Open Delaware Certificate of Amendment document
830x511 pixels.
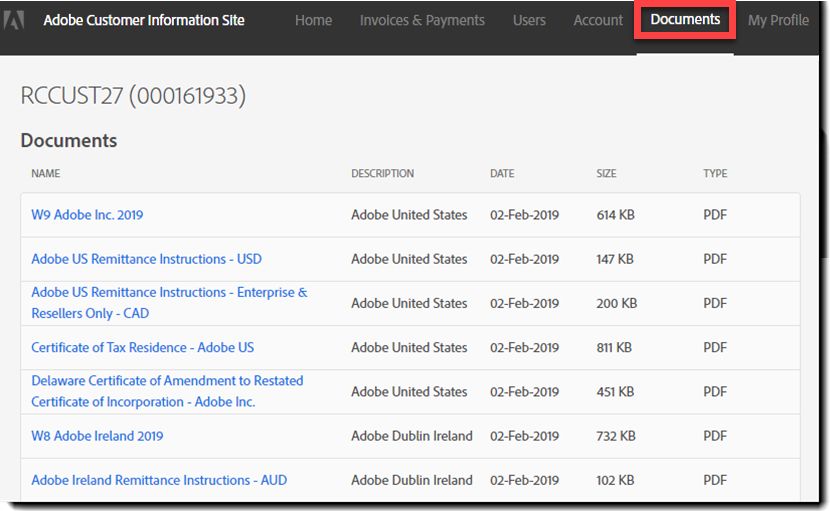(167, 391)
